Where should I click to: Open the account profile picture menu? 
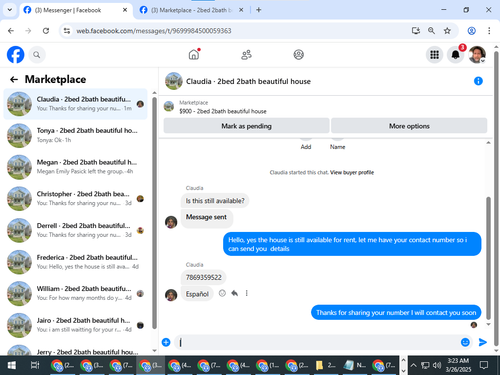(477, 55)
